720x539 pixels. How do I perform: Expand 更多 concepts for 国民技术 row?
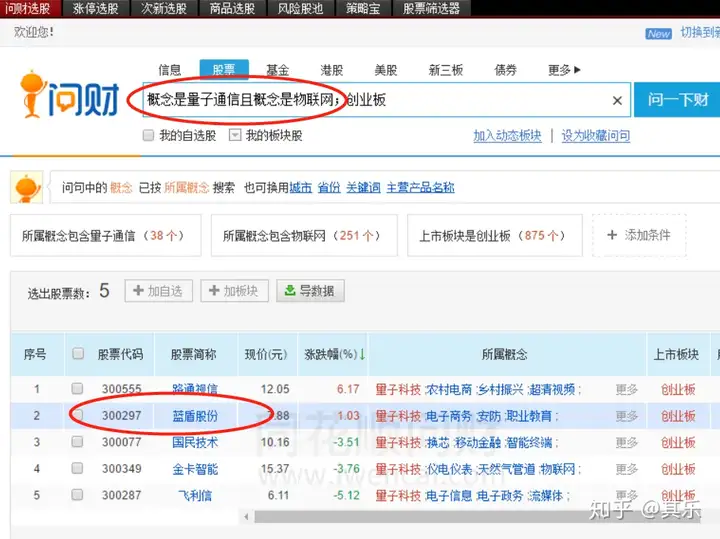[x=627, y=443]
